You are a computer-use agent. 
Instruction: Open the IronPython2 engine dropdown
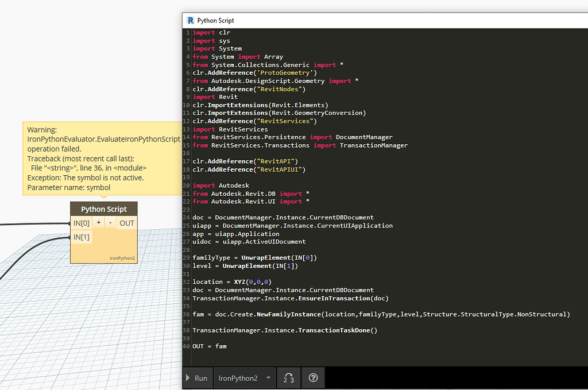pos(241,378)
